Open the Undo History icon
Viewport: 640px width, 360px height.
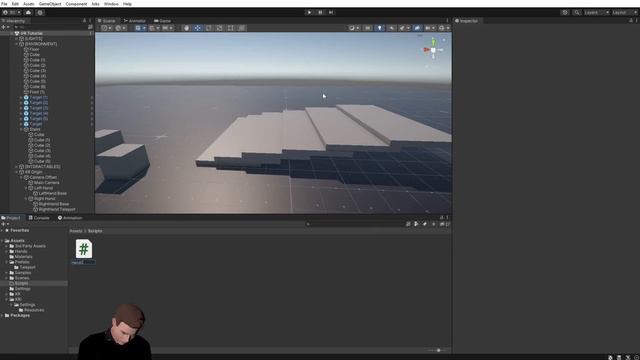[565, 12]
